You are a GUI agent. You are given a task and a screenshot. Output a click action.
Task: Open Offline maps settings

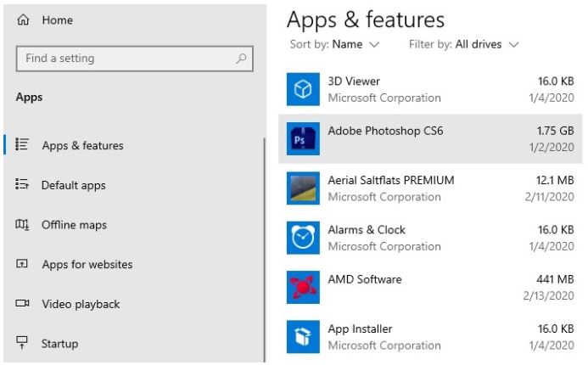coord(74,225)
